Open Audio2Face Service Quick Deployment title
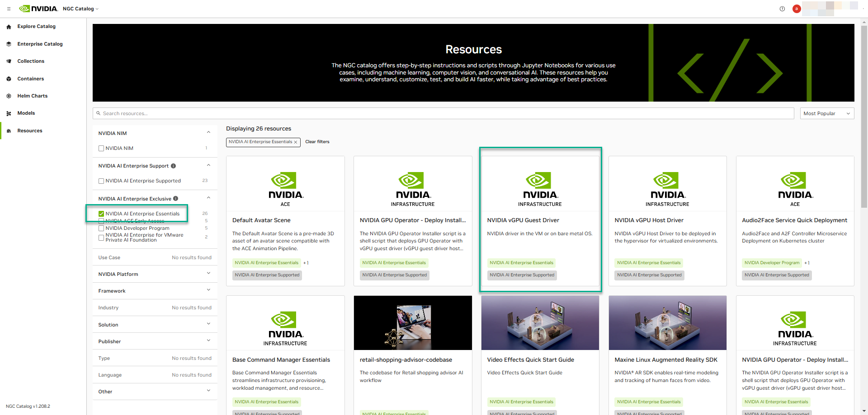Image resolution: width=868 pixels, height=415 pixels. coord(794,220)
